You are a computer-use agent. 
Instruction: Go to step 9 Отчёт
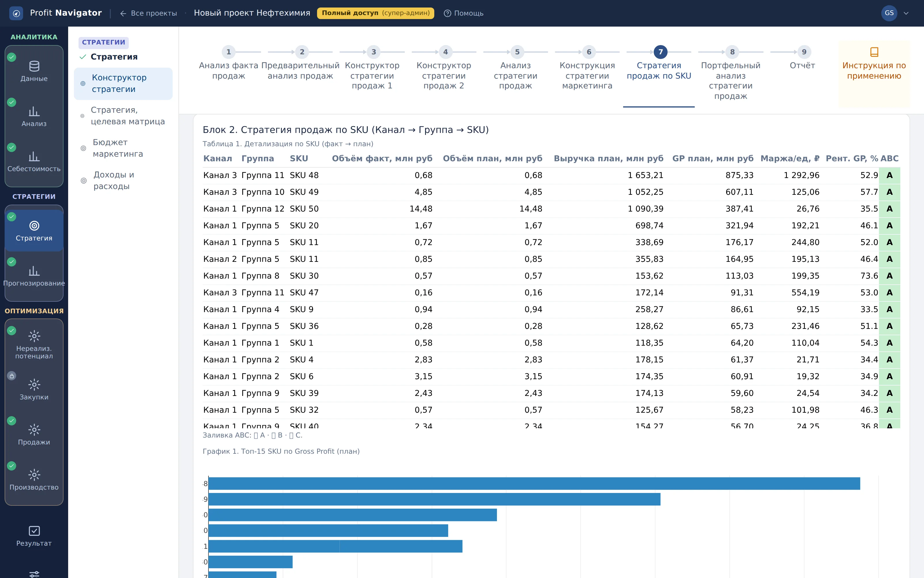(x=803, y=58)
